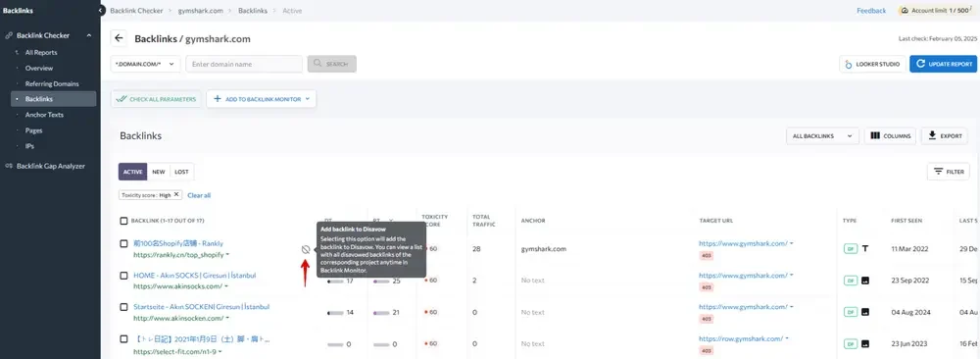The height and width of the screenshot is (359, 980).
Task: Click the Search button
Action: tap(332, 64)
